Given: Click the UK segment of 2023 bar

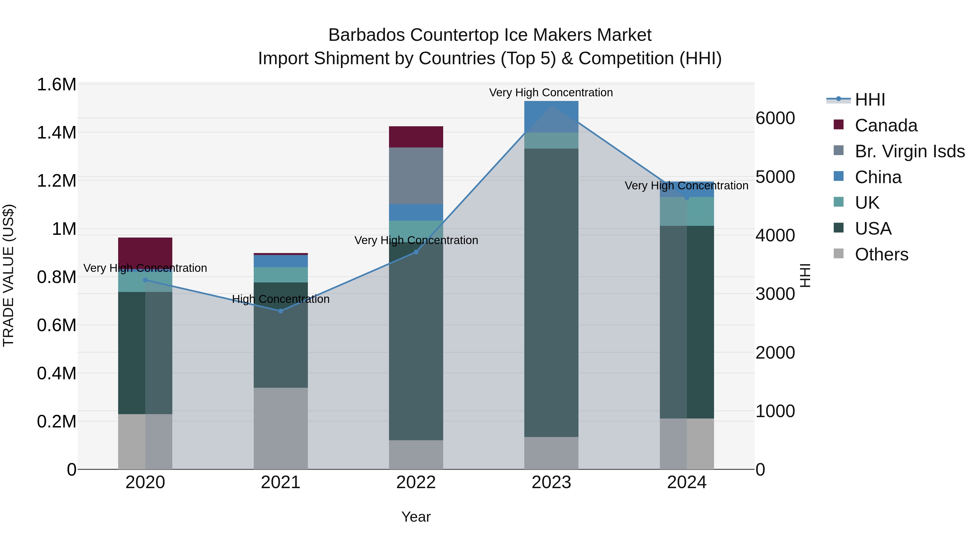Looking at the screenshot, I should pos(551,141).
